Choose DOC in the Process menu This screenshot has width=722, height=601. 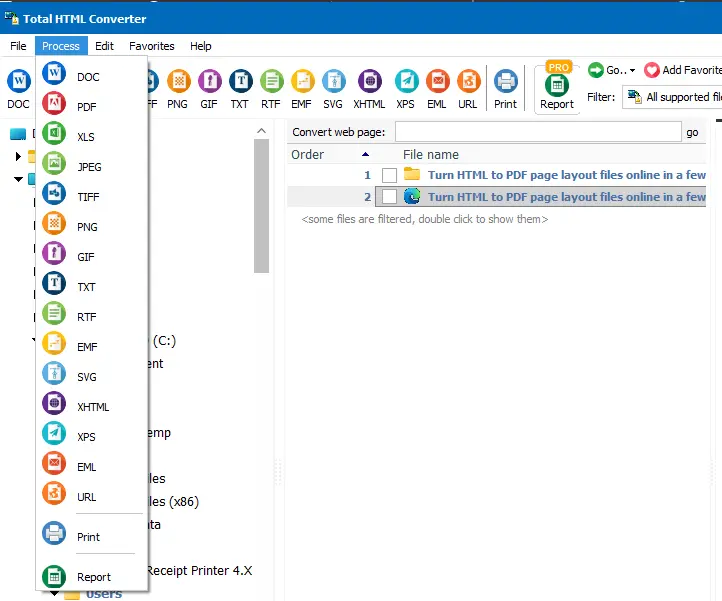pos(91,76)
